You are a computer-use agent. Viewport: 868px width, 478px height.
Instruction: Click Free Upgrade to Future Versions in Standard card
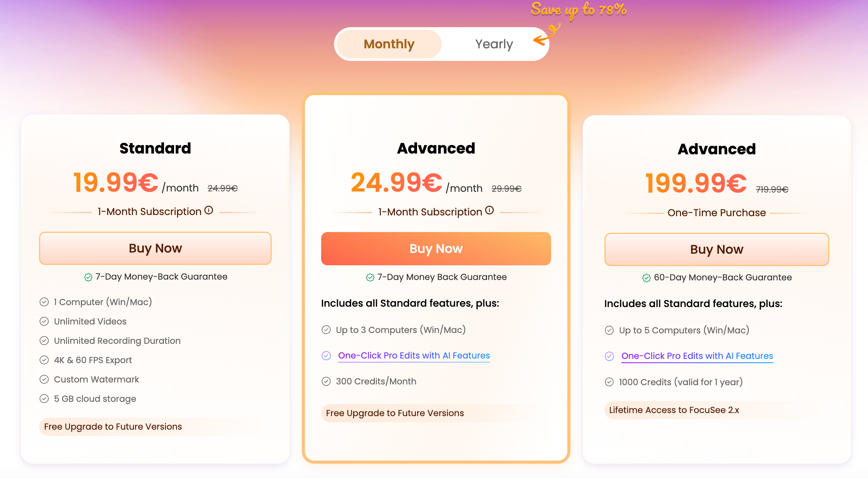coord(113,427)
